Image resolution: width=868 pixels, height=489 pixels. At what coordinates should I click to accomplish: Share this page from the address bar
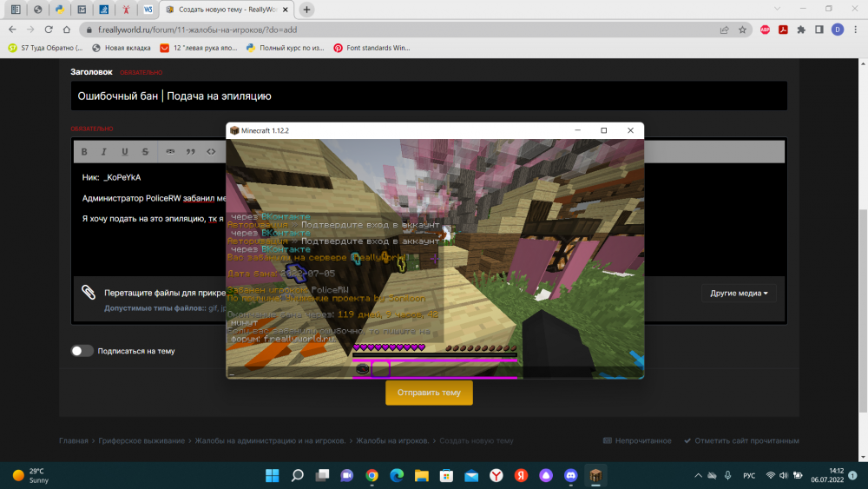point(724,30)
